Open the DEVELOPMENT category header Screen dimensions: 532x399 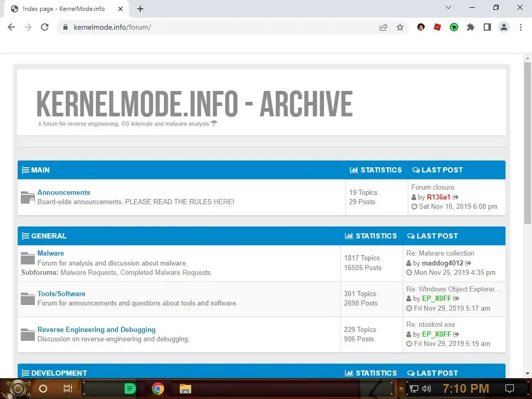(x=59, y=373)
